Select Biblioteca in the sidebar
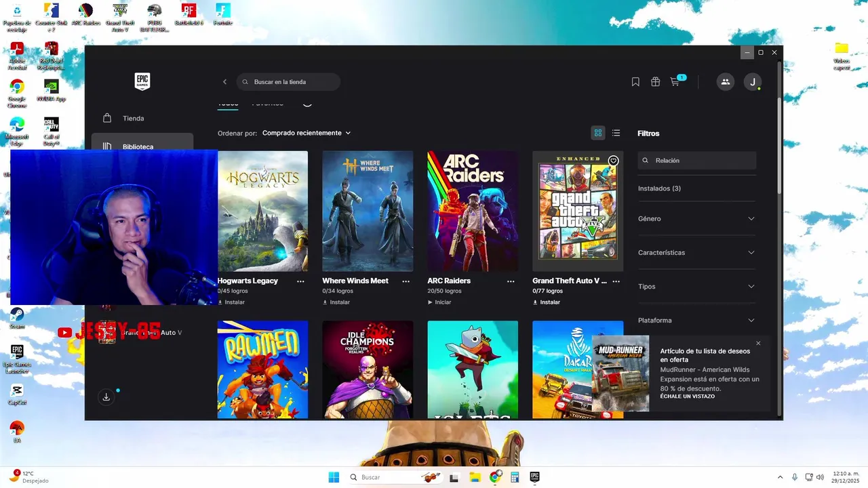 142,145
